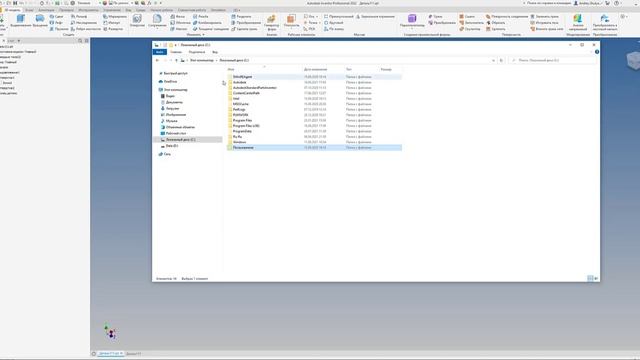
Task: Select the Mirror (Зеркальное отражение) tool
Action: click(x=375, y=17)
